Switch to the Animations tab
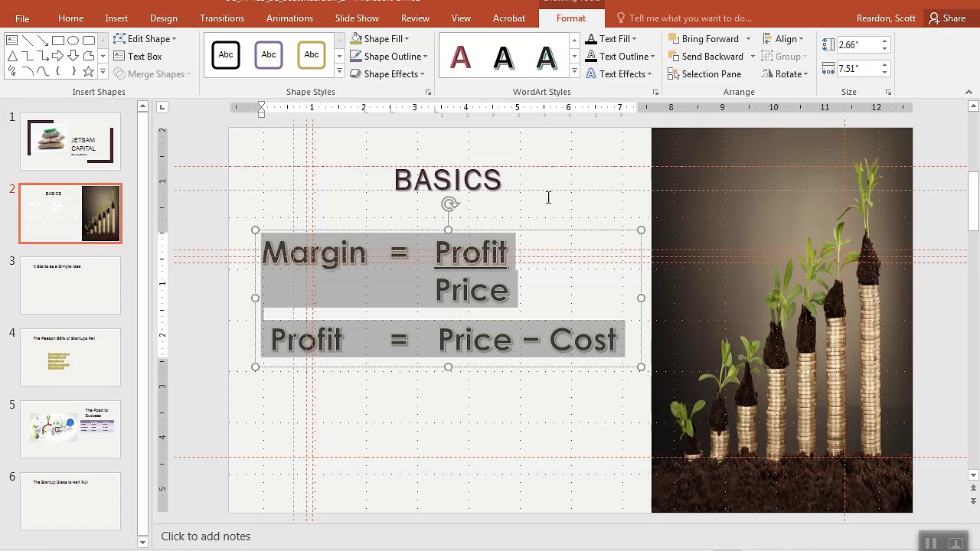Viewport: 980px width, 551px height. pos(289,18)
